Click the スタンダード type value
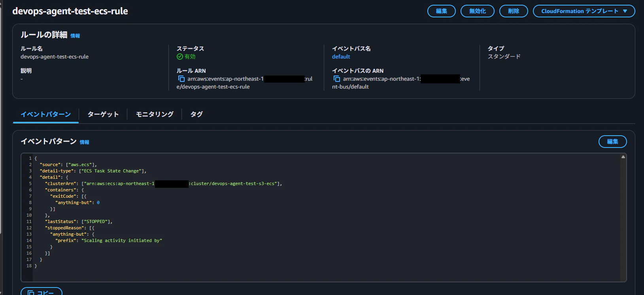644x295 pixels. click(x=504, y=57)
